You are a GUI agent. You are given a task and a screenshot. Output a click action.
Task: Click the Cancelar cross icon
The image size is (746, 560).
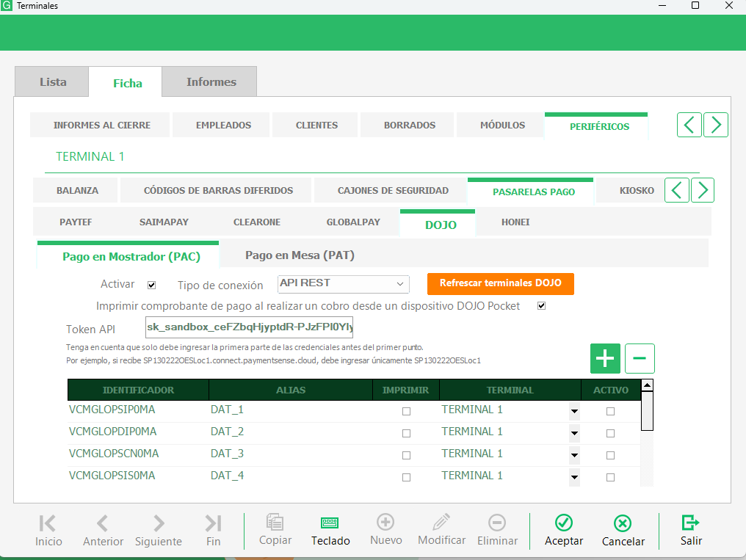pos(623,523)
